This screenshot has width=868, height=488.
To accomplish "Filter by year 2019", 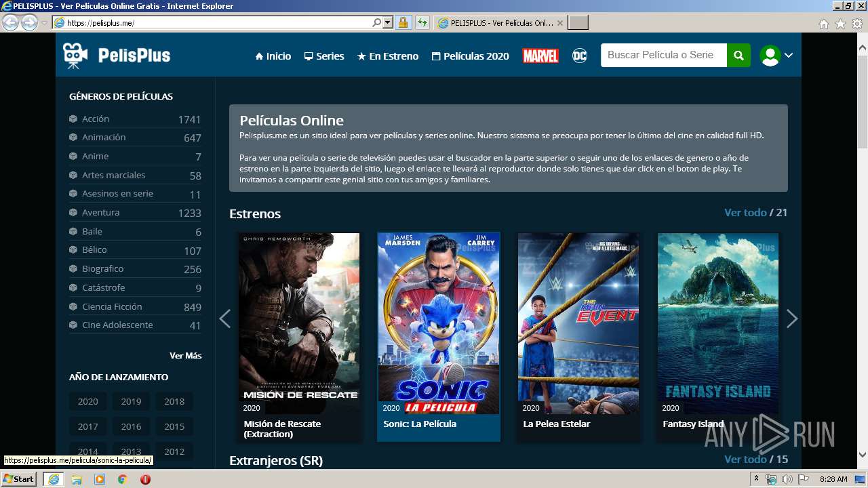I will [131, 401].
